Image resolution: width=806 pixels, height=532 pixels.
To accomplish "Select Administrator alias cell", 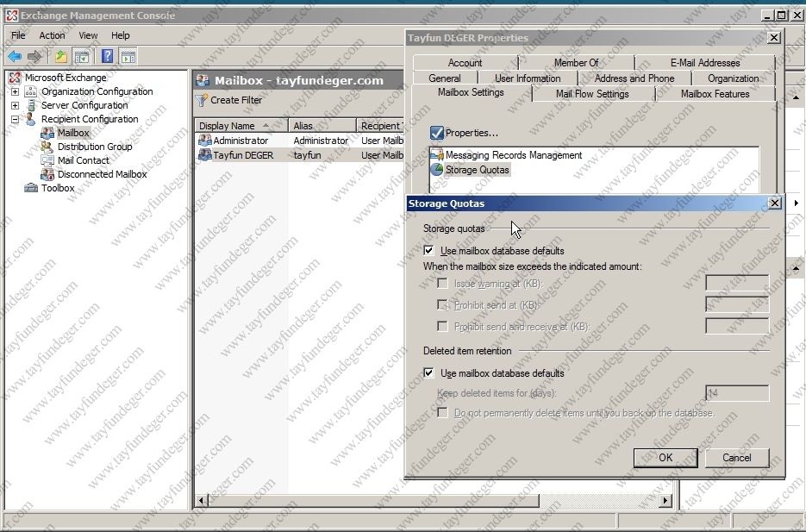I will (x=322, y=141).
